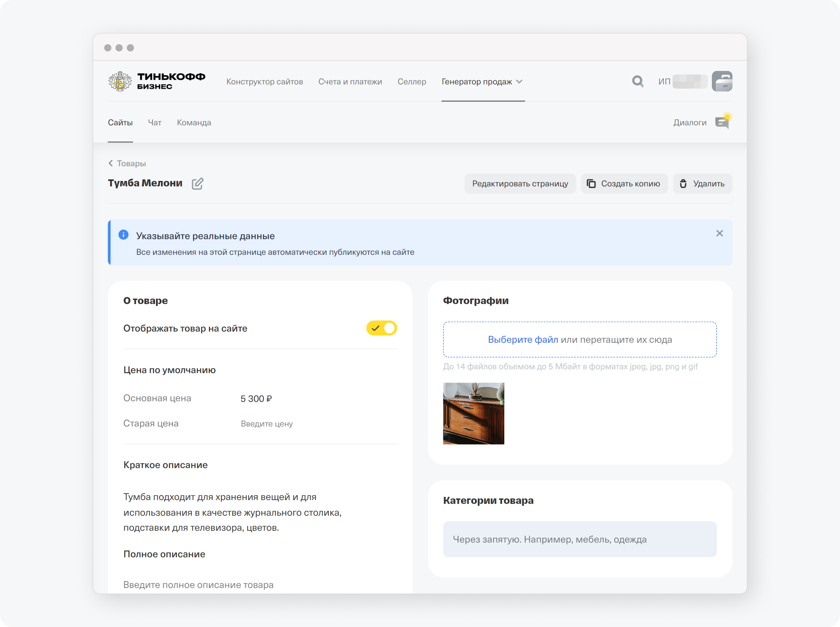Click the photo upload drop zone
The height and width of the screenshot is (627, 840).
(x=580, y=339)
